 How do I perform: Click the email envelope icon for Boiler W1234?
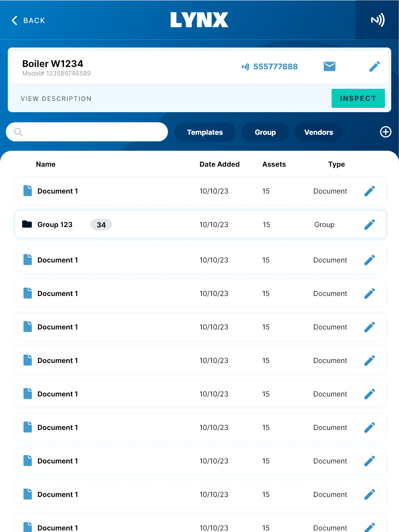click(x=329, y=67)
